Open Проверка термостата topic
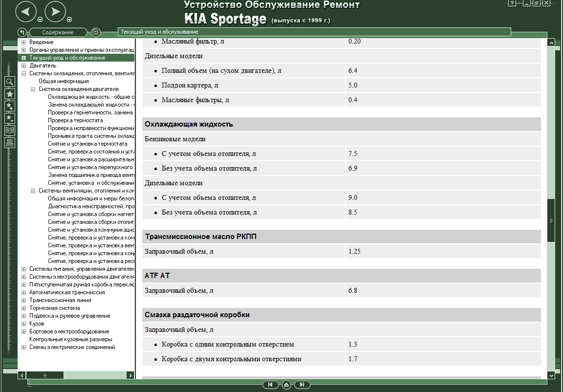Screen dimensions: 563x392 click(x=75, y=120)
